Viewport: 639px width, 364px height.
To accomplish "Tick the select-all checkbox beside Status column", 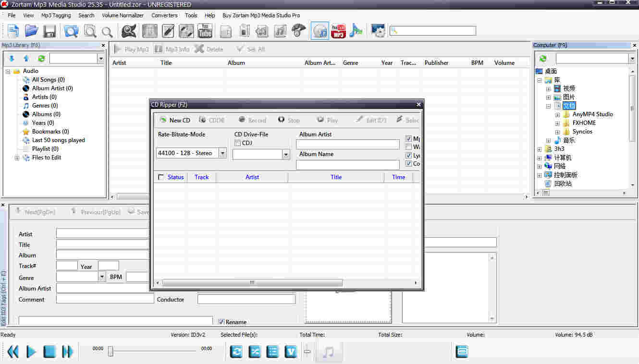I will (x=160, y=177).
